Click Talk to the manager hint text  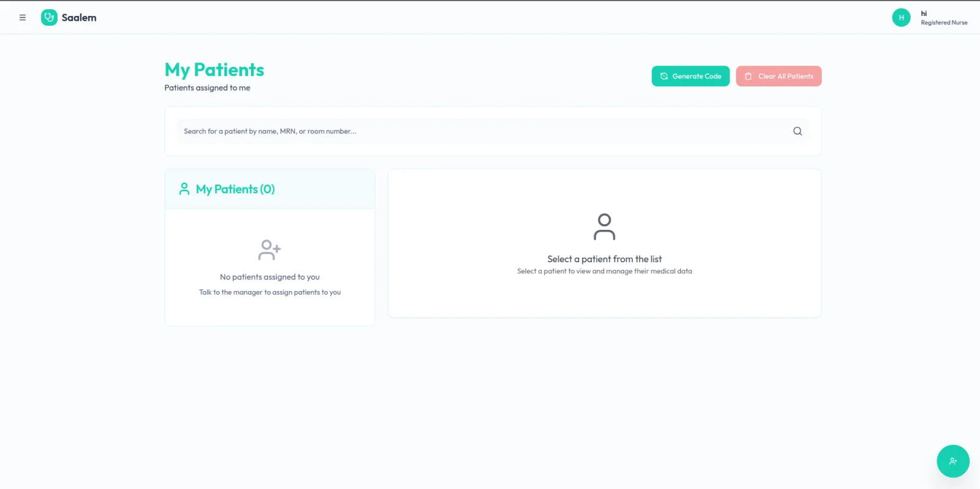coord(269,292)
